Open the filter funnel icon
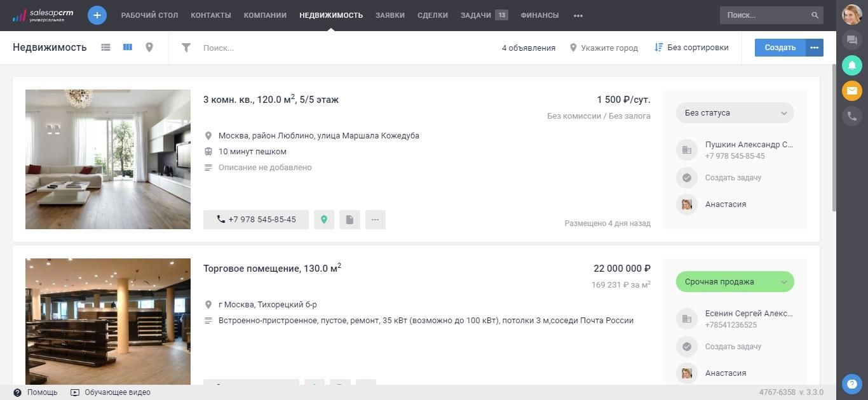Image resolution: width=868 pixels, height=400 pixels. [186, 48]
